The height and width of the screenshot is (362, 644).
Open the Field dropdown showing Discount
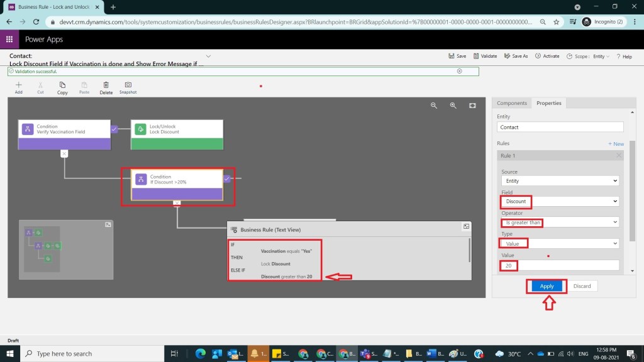coord(560,202)
